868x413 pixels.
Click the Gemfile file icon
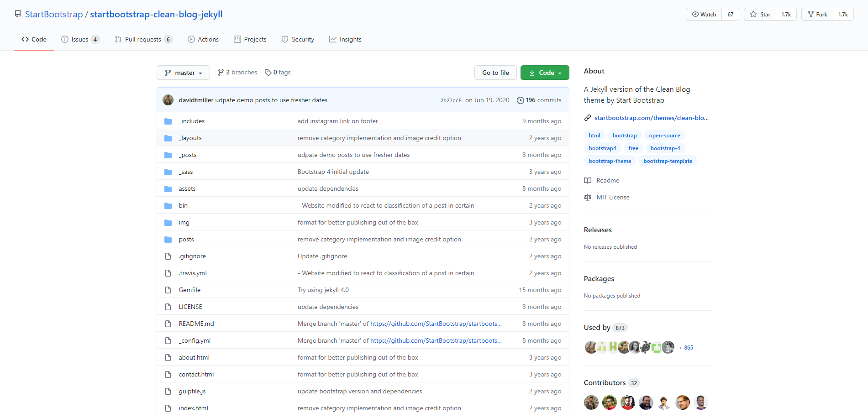[168, 290]
